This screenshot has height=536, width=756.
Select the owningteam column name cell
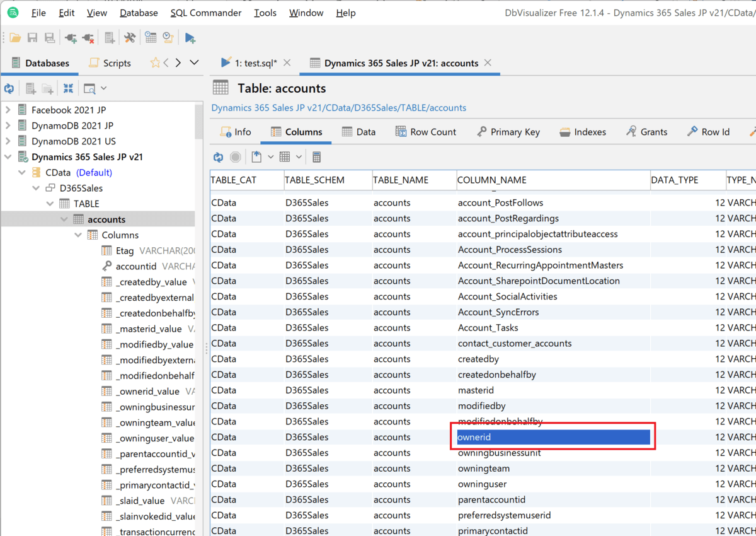484,469
